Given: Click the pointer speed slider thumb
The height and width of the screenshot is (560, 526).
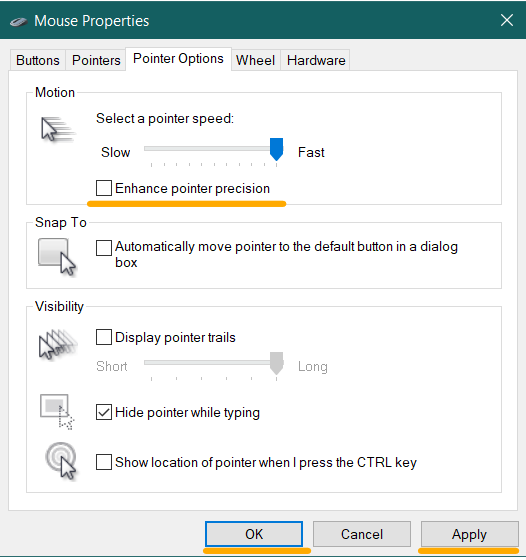Looking at the screenshot, I should (x=276, y=149).
